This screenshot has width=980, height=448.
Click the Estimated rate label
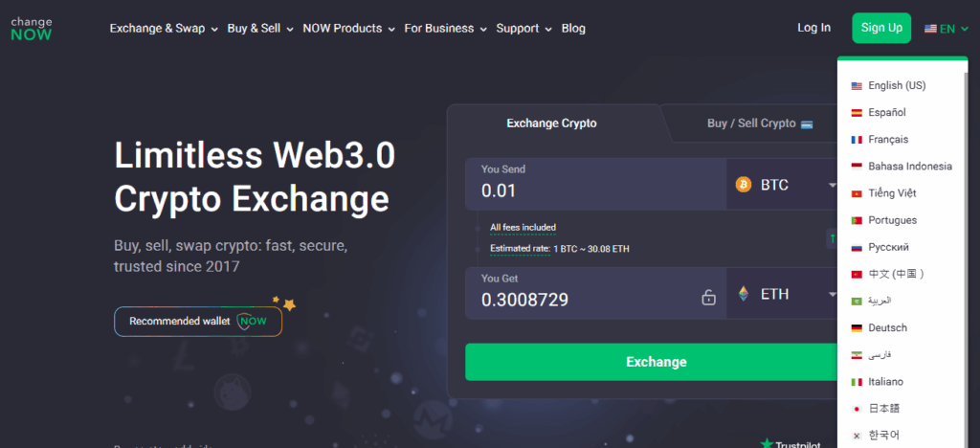[520, 249]
